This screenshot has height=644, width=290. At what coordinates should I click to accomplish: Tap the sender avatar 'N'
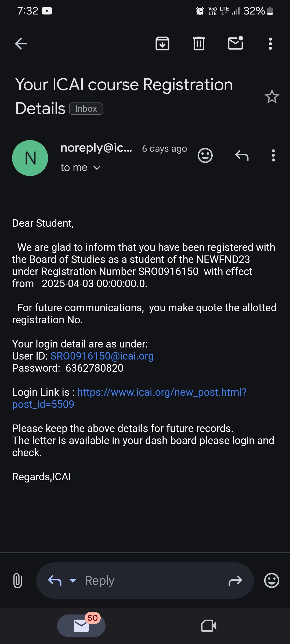pyautogui.click(x=30, y=158)
